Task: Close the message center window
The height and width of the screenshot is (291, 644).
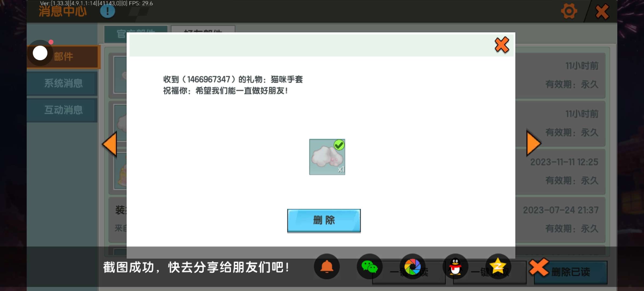Action: [602, 11]
